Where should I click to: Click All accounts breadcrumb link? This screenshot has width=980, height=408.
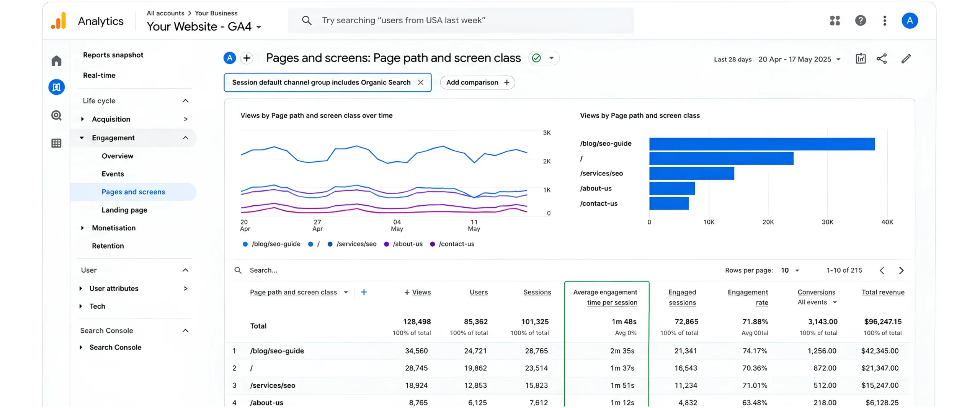165,13
